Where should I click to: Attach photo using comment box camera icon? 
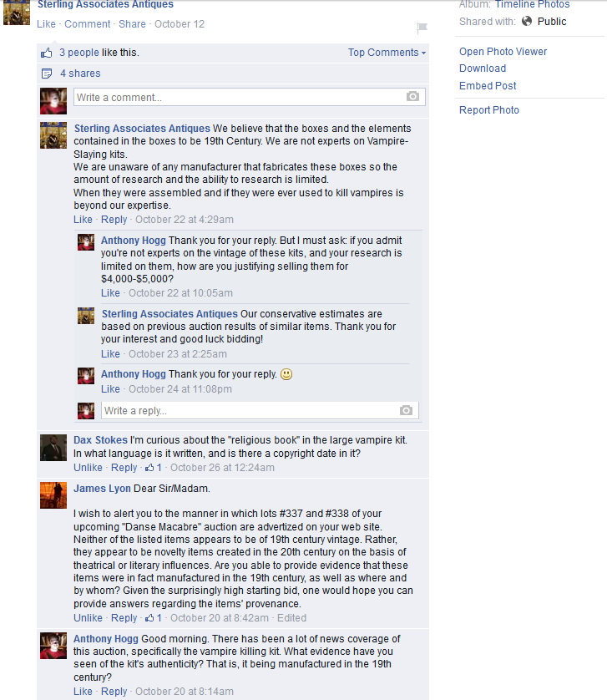412,96
